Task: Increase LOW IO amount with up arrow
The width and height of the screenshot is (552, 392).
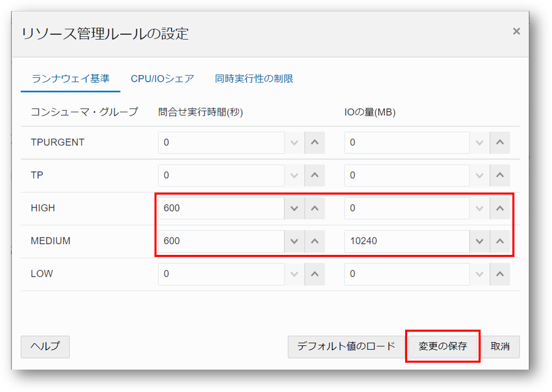Action: [x=500, y=274]
